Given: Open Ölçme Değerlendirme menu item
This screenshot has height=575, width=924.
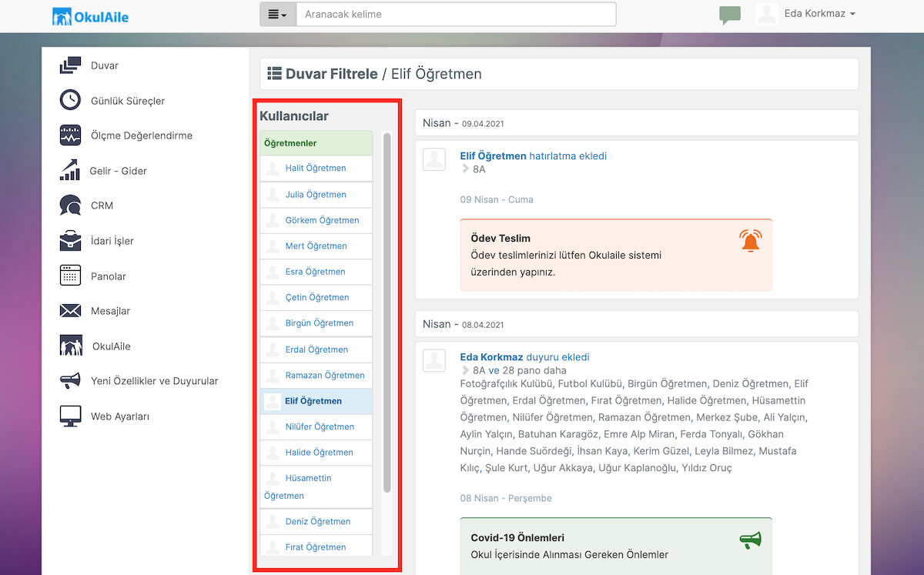Looking at the screenshot, I should (x=142, y=135).
